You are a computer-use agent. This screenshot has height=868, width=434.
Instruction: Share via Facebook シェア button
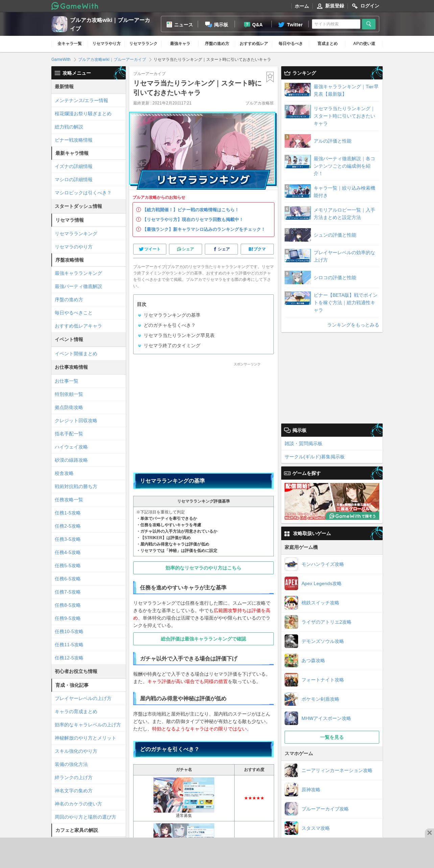click(221, 249)
